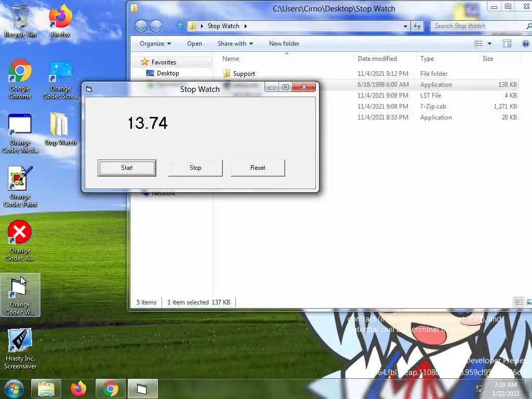This screenshot has width=532, height=399.
Task: Click details view icon in status bar
Action: [519, 302]
